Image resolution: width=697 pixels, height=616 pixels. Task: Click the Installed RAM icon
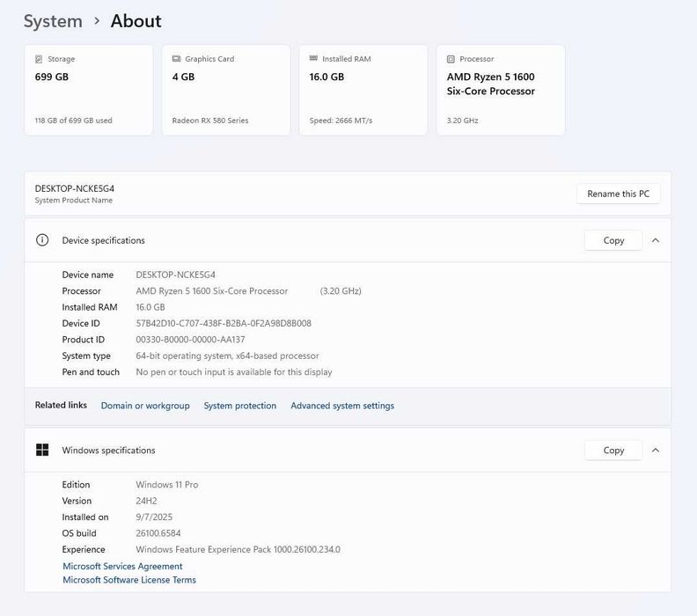(x=313, y=59)
